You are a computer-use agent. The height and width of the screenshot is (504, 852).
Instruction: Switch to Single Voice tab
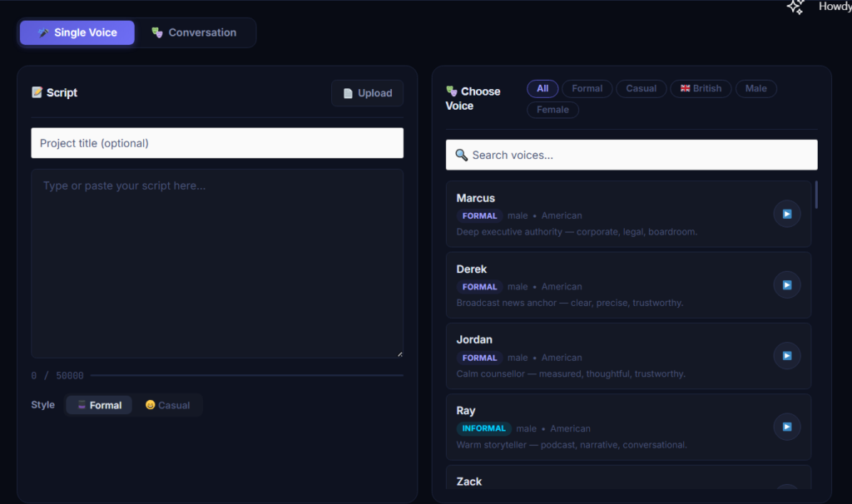point(77,32)
